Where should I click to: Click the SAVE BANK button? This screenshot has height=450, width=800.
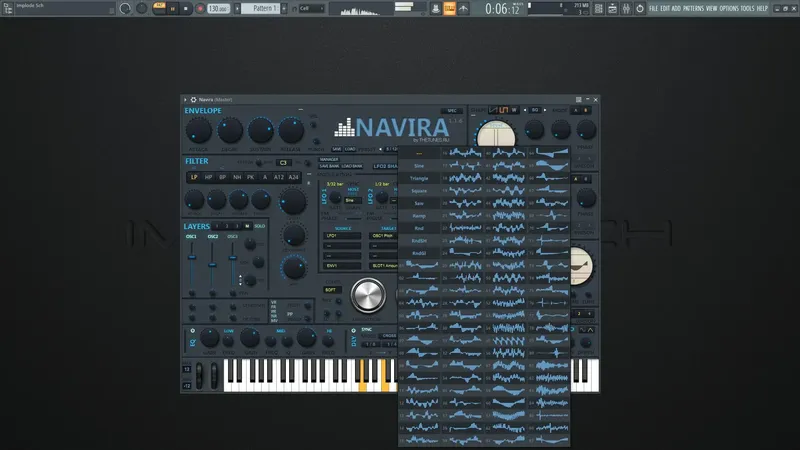click(329, 166)
